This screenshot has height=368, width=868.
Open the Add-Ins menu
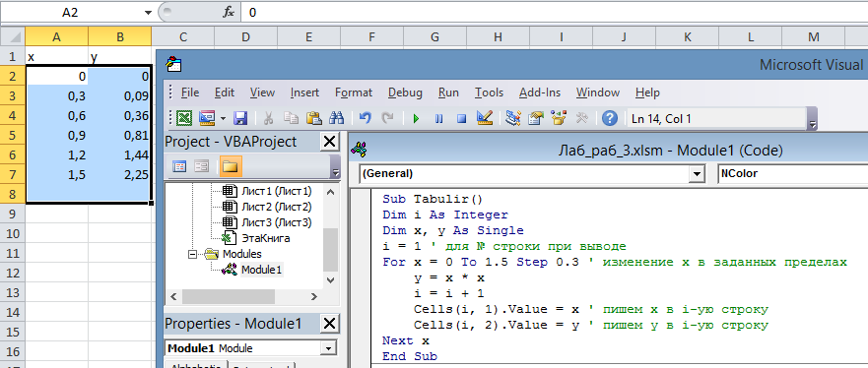(x=540, y=92)
